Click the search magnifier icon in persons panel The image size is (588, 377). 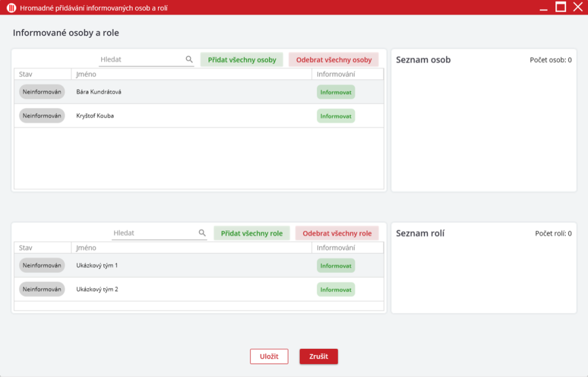pyautogui.click(x=189, y=59)
